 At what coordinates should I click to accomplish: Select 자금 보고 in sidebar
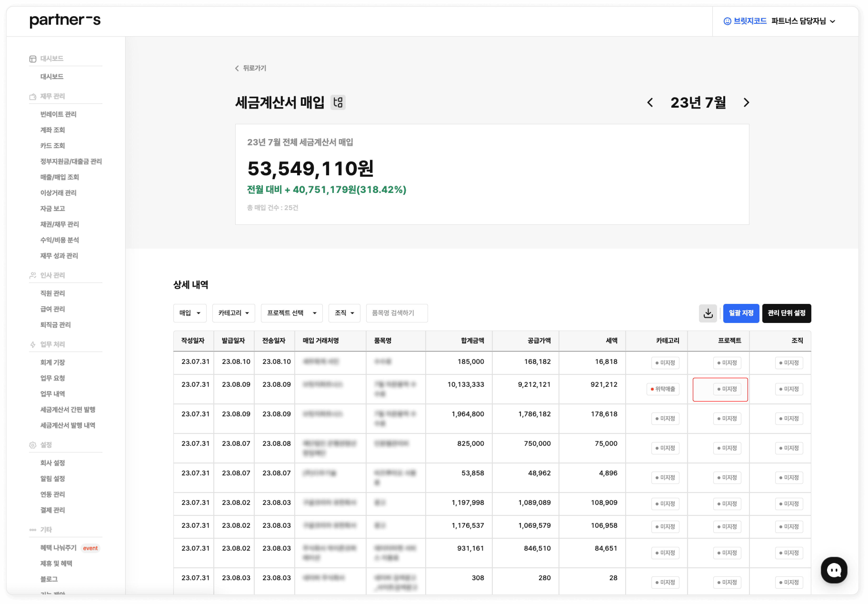tap(53, 209)
